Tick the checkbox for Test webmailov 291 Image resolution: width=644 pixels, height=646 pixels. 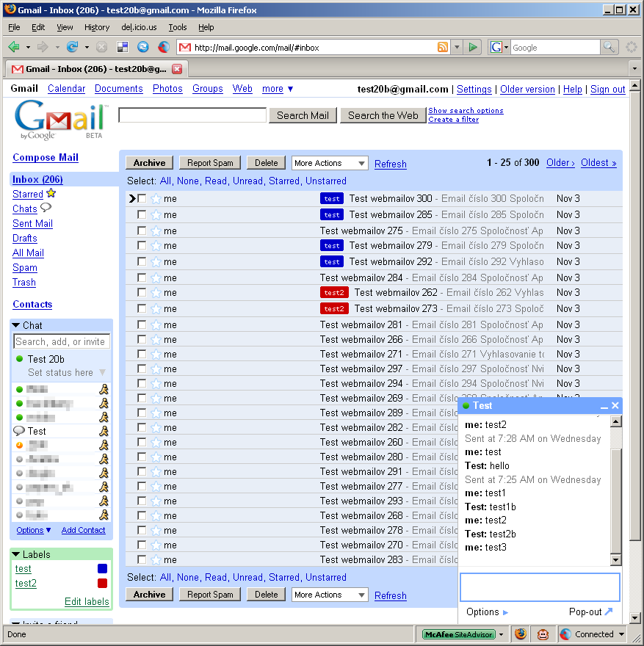click(x=142, y=471)
